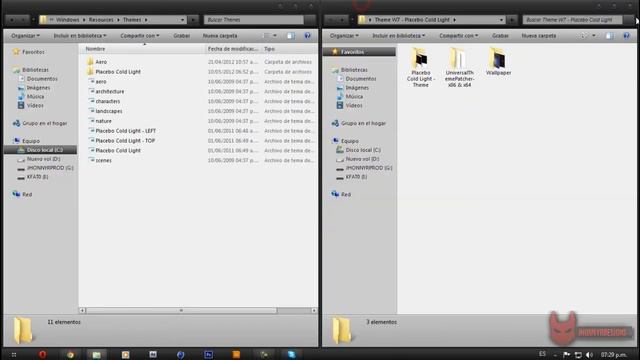This screenshot has width=640, height=360.
Task: Select Documentos in left window sidebar
Action: click(42, 79)
